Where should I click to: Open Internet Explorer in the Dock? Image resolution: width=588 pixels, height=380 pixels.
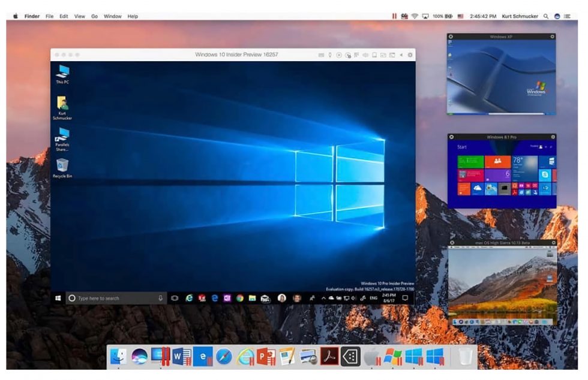coord(245,357)
